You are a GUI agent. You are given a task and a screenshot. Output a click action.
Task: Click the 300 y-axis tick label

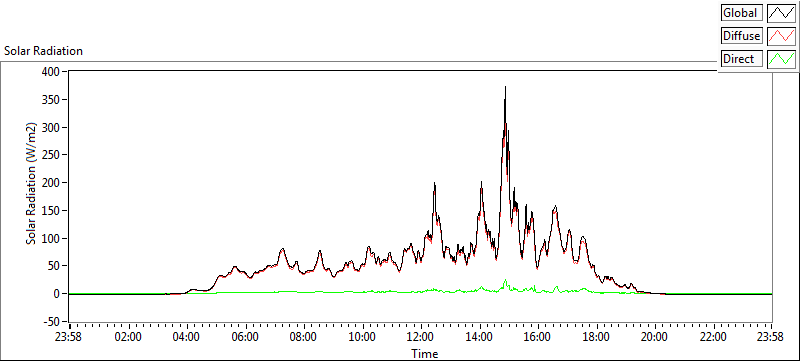(x=51, y=127)
